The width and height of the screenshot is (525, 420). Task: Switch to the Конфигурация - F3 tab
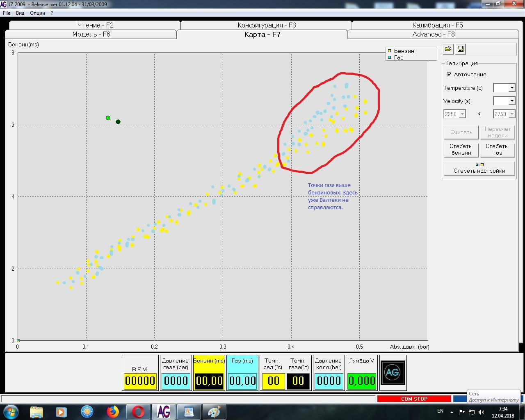(x=267, y=25)
